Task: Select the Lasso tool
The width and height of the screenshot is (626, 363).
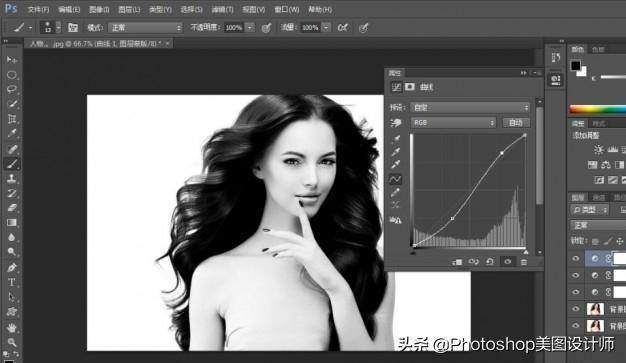Action: click(12, 89)
